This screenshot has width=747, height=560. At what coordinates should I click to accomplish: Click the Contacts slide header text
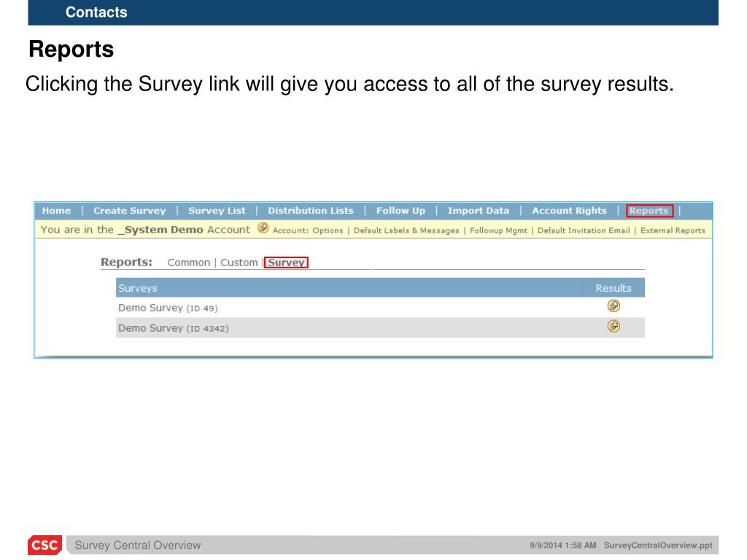(x=96, y=12)
